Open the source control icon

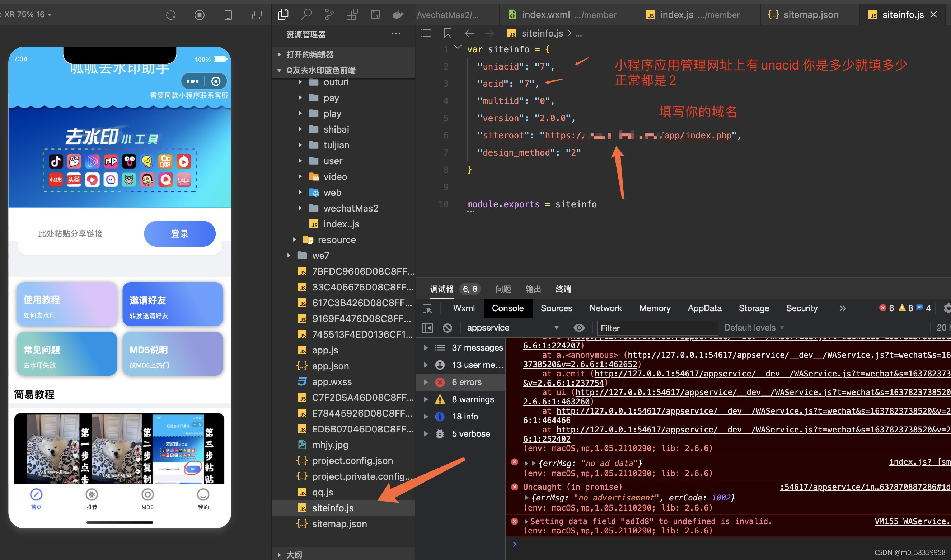(329, 15)
